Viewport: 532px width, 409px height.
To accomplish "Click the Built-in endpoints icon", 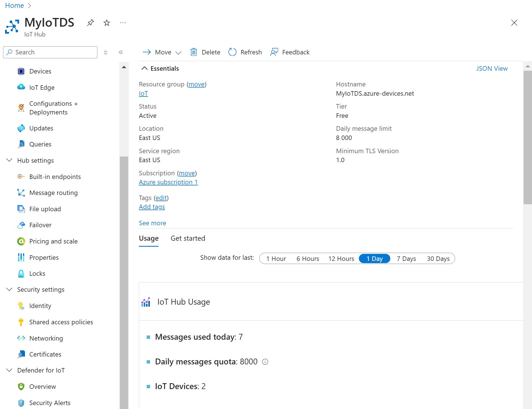I will pyautogui.click(x=21, y=176).
